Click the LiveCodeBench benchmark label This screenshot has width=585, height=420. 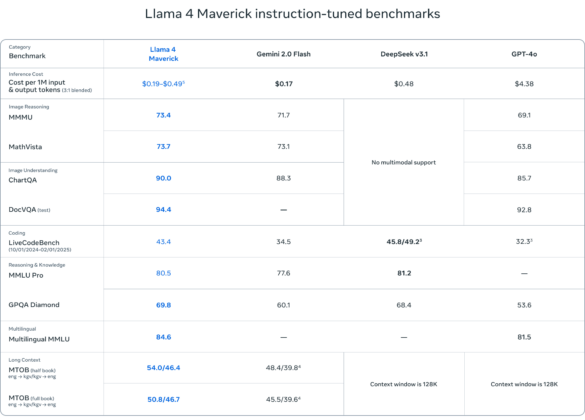pyautogui.click(x=34, y=242)
